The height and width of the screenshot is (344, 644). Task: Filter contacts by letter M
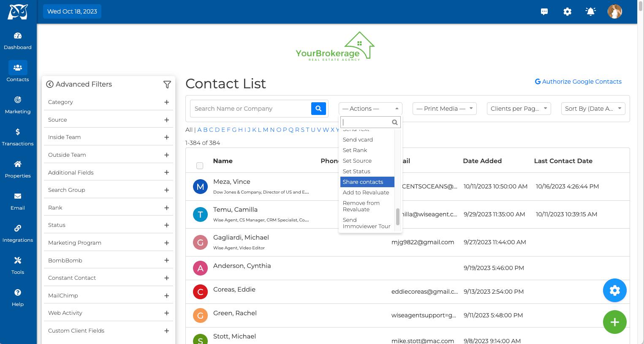click(266, 130)
